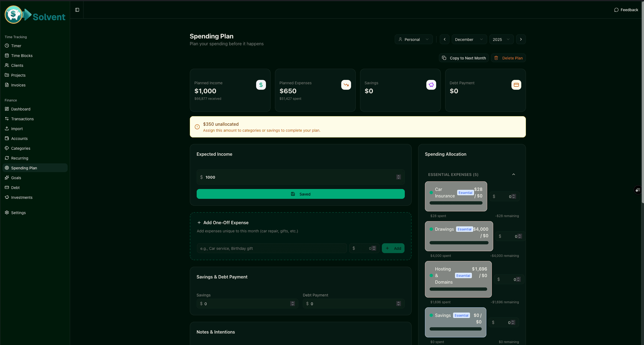Click the Planned Income dollar icon
This screenshot has height=345, width=644.
(261, 85)
